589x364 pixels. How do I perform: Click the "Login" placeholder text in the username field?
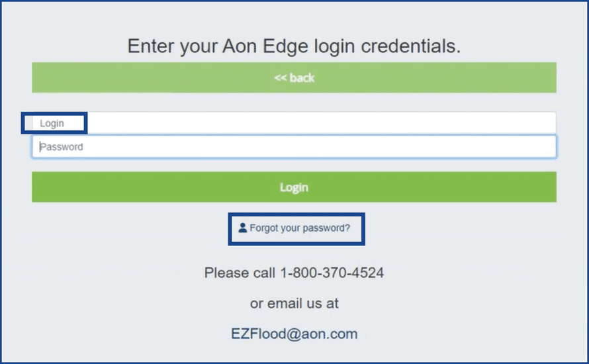pos(52,124)
